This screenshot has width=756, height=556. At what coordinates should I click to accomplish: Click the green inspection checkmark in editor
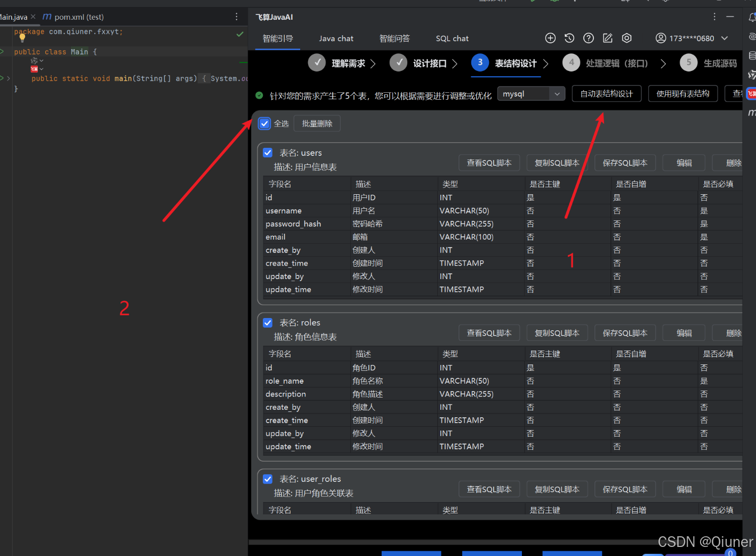[x=240, y=34]
